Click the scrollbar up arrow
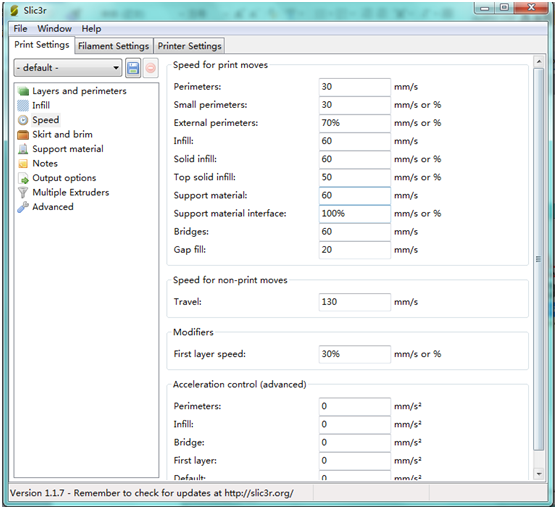Image resolution: width=557 pixels, height=509 pixels. pyautogui.click(x=539, y=62)
